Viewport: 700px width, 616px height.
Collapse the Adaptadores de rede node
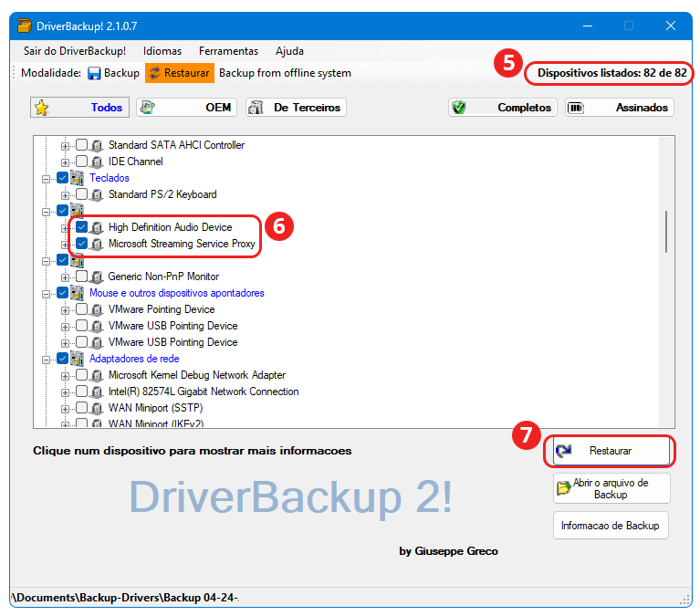(x=46, y=360)
